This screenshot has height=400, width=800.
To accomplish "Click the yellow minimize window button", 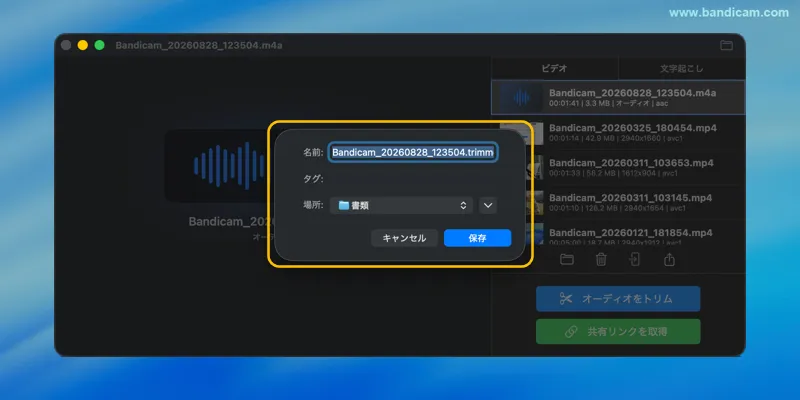I will pyautogui.click(x=83, y=45).
